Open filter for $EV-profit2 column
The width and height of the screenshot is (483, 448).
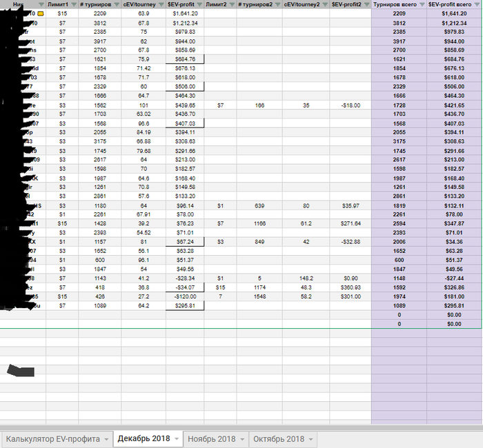(x=367, y=5)
